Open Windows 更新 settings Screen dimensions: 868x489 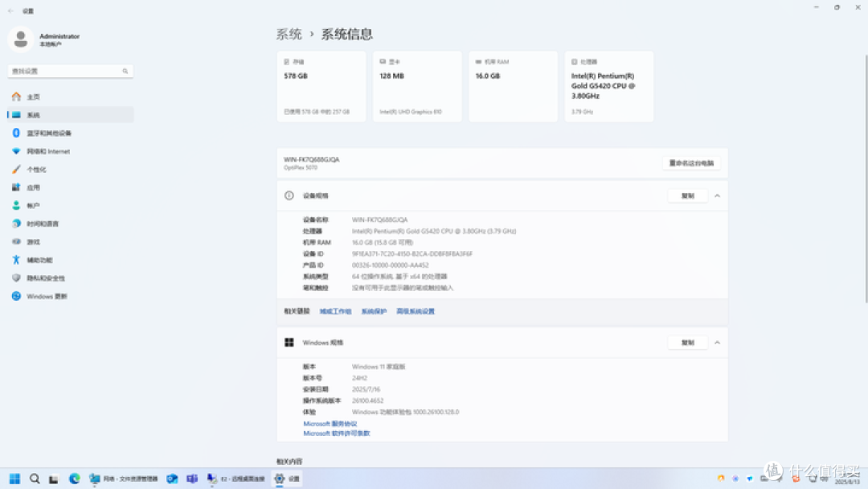point(70,296)
